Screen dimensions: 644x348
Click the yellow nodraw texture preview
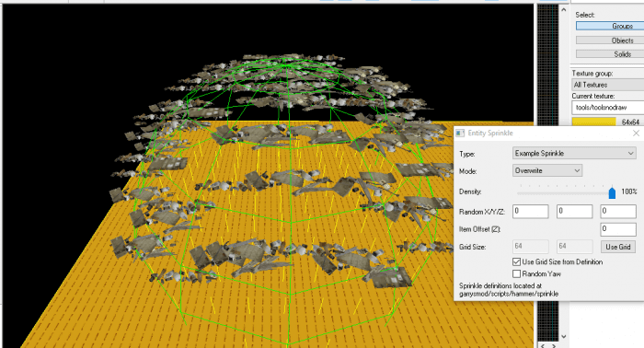(594, 122)
